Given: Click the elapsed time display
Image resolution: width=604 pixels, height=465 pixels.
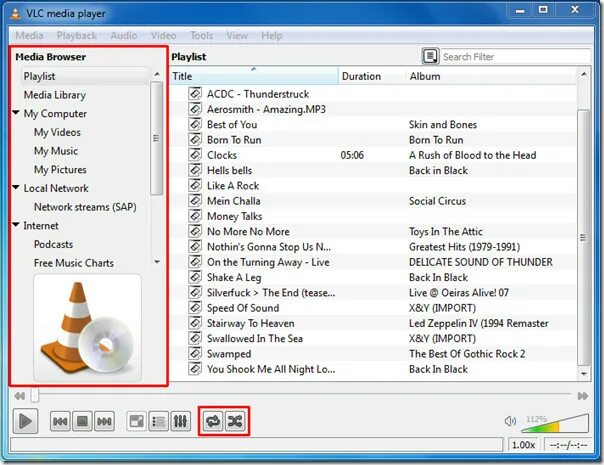Looking at the screenshot, I should click(568, 445).
